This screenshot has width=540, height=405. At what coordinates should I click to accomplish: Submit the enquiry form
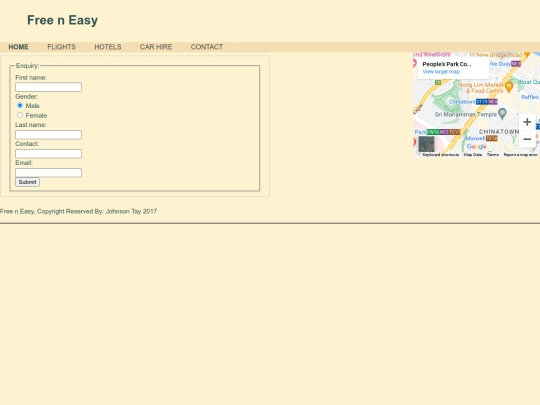[x=27, y=182]
